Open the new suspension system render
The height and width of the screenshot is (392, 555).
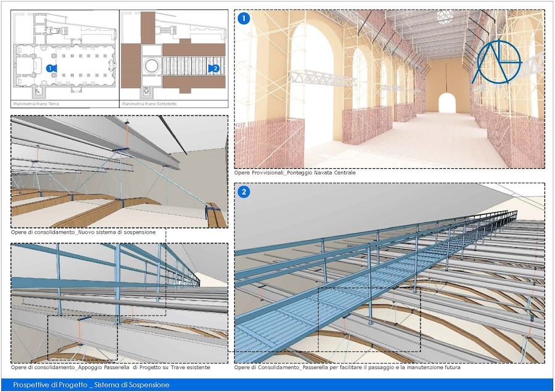coord(119,171)
